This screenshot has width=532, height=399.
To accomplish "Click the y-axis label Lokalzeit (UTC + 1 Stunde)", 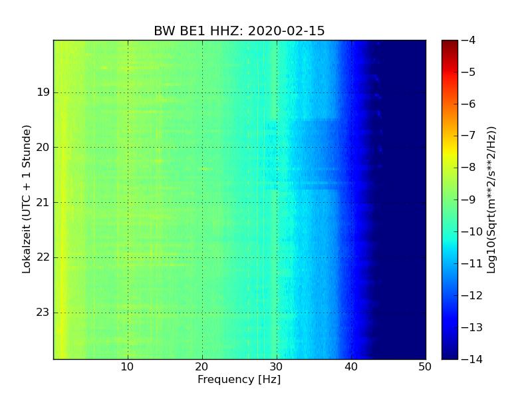I will [x=26, y=199].
